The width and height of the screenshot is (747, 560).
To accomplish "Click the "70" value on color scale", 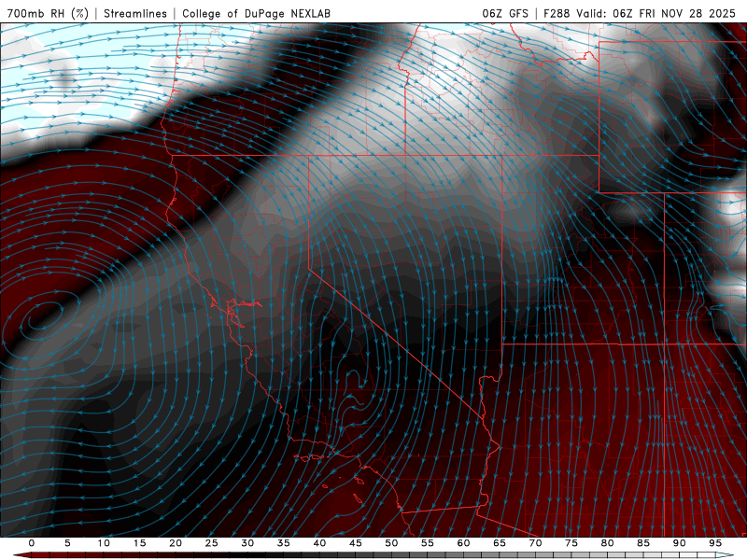I will (535, 543).
